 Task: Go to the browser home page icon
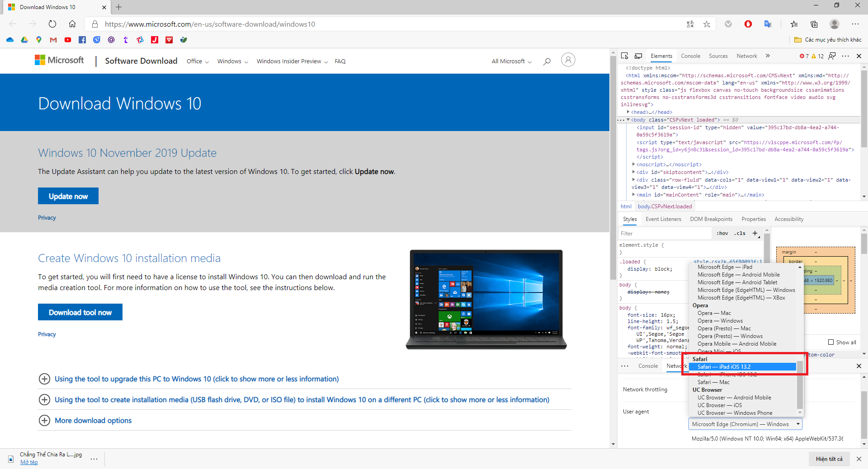(x=72, y=24)
